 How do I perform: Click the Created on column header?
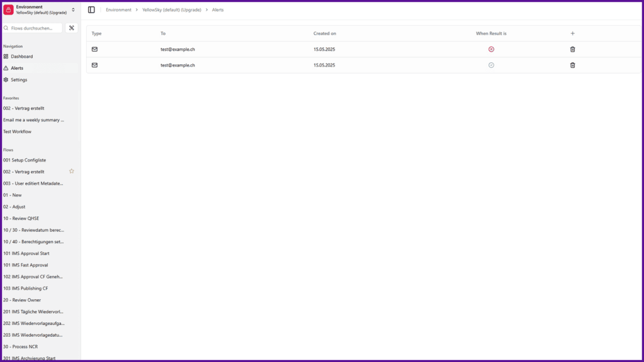(x=325, y=34)
